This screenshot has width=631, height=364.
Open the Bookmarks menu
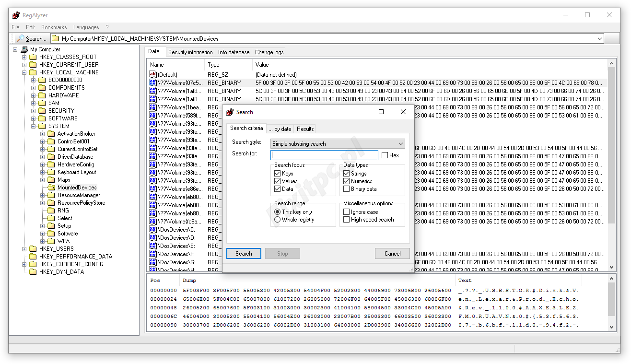54,27
